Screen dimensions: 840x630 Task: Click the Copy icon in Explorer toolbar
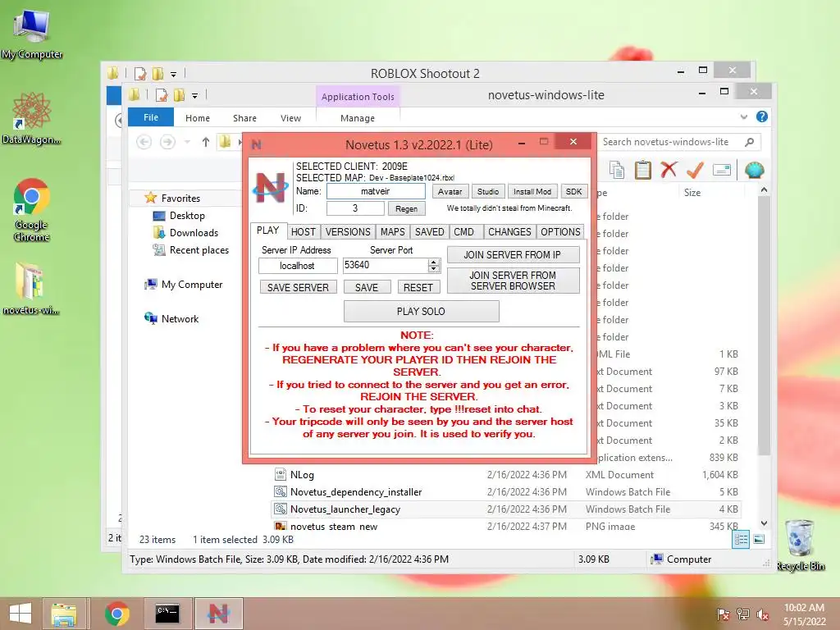tap(617, 171)
